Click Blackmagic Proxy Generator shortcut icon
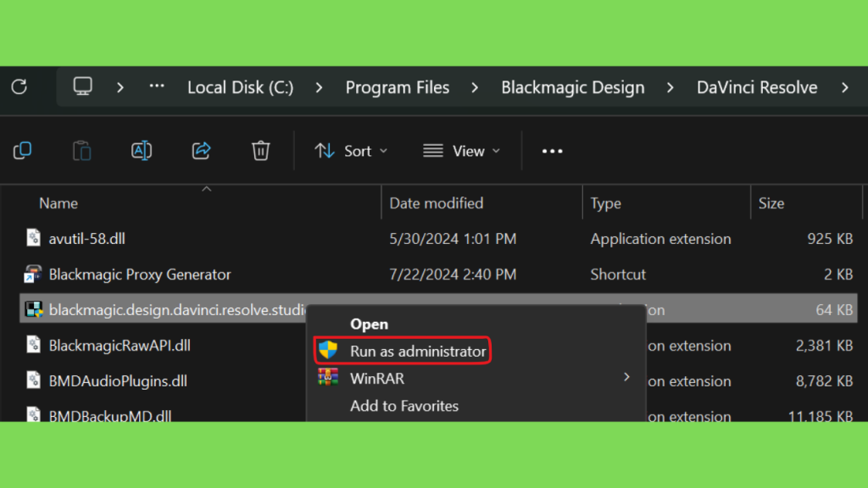The height and width of the screenshot is (488, 868). (33, 274)
